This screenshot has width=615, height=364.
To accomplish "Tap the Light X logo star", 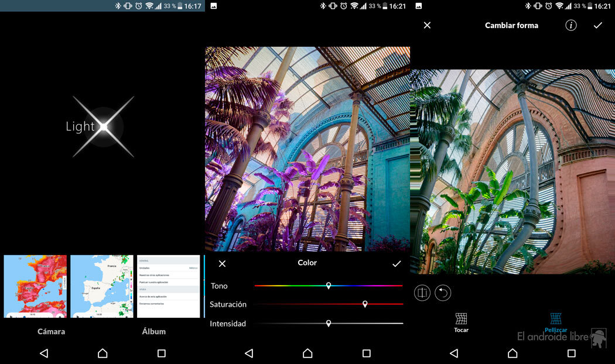I will pyautogui.click(x=104, y=126).
